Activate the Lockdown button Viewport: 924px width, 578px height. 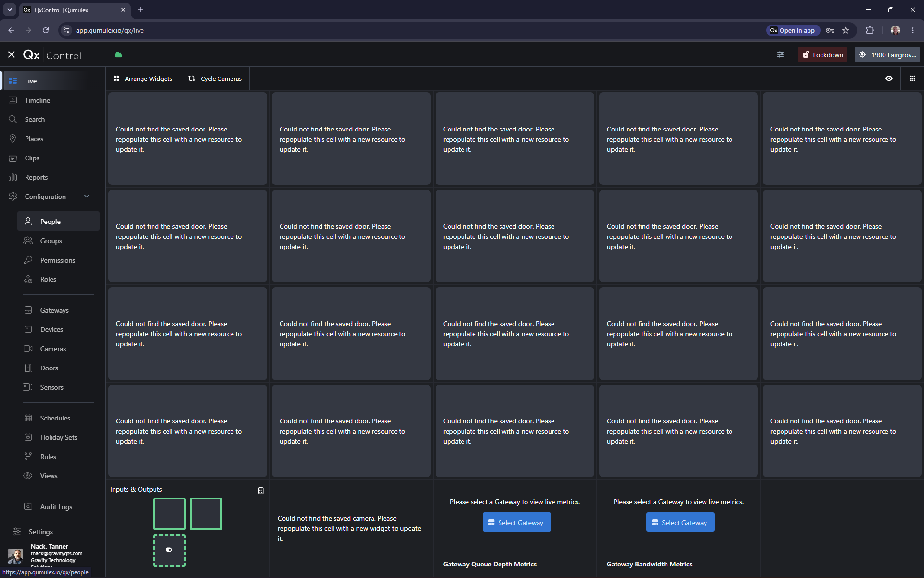click(822, 55)
